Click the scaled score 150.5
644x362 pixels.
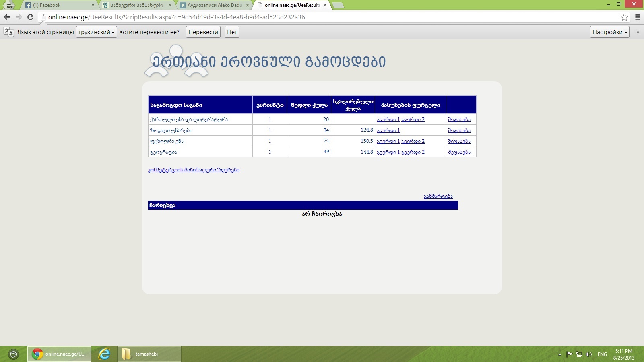point(367,141)
